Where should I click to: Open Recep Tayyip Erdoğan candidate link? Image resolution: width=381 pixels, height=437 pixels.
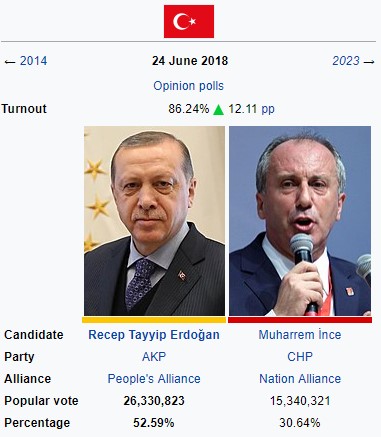pyautogui.click(x=154, y=335)
